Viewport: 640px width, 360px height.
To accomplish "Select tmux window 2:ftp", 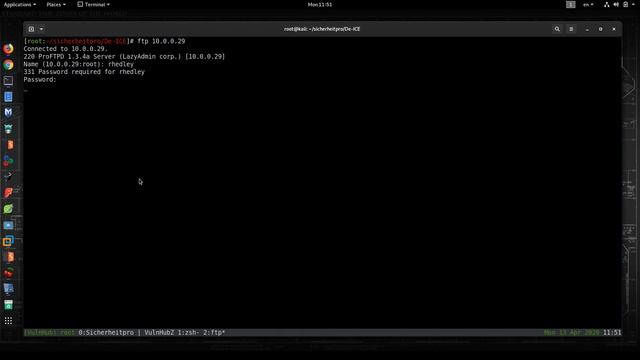I will (x=214, y=333).
